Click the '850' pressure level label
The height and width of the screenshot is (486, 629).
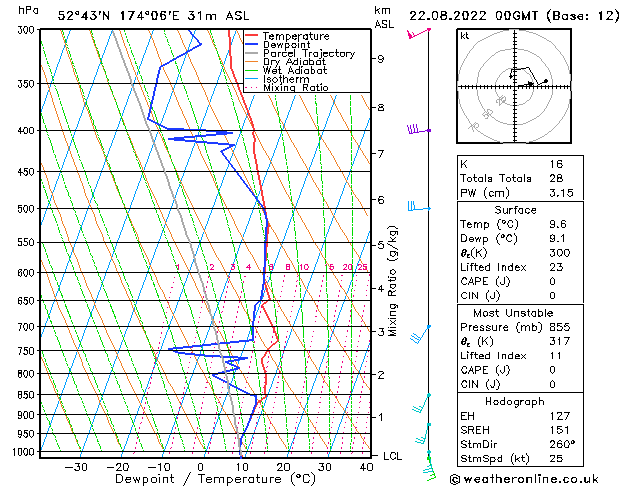[28, 395]
